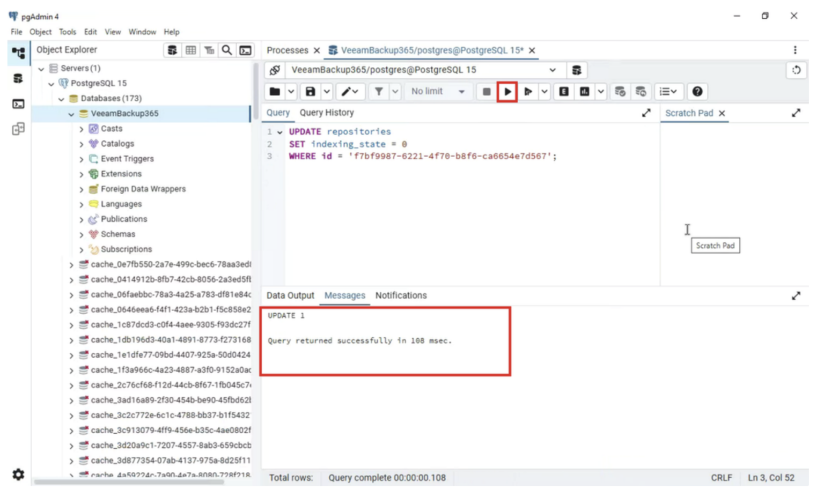Click the Execute script play button
This screenshot has height=504, width=824.
coord(507,92)
